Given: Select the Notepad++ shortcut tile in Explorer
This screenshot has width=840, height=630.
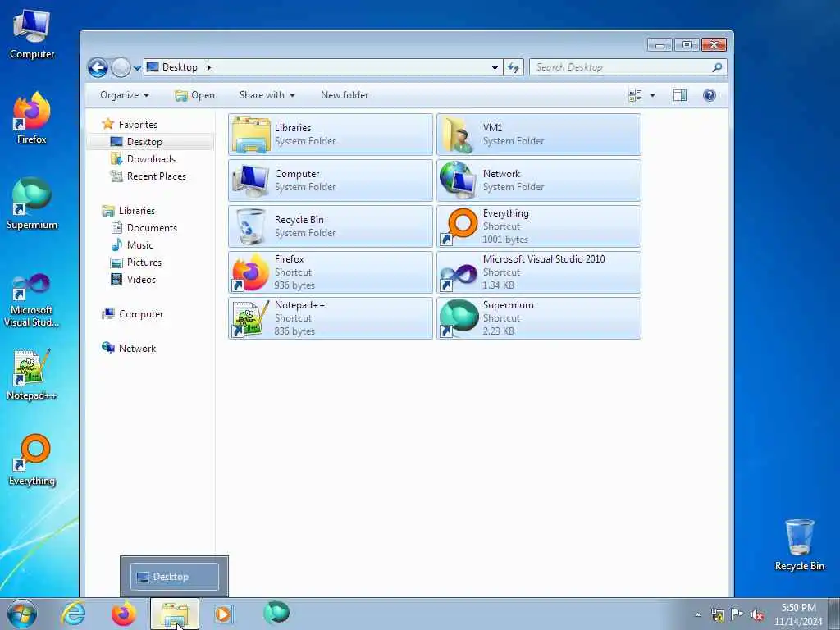Looking at the screenshot, I should pyautogui.click(x=331, y=318).
